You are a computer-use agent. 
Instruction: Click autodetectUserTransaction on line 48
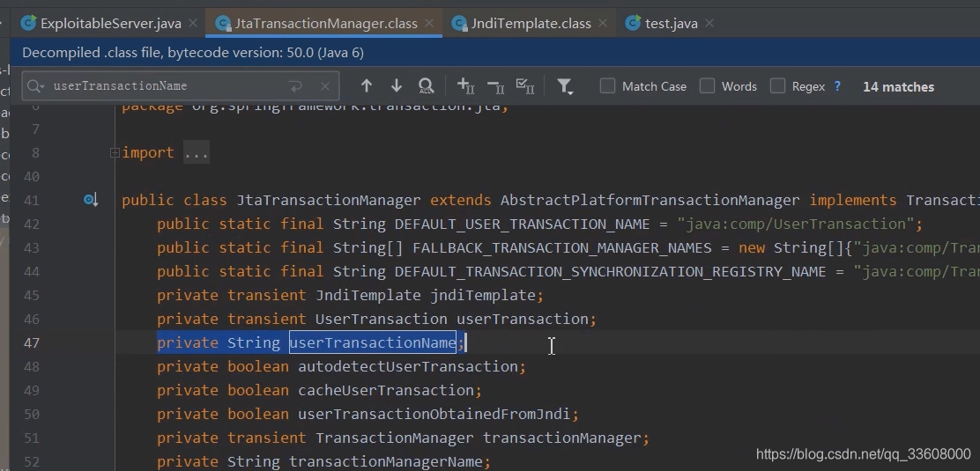click(407, 367)
